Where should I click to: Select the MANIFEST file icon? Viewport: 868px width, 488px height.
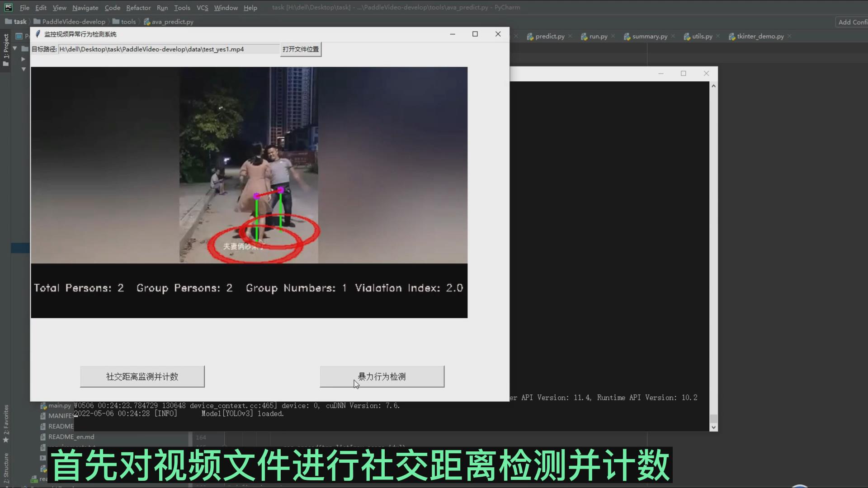pos(43,416)
